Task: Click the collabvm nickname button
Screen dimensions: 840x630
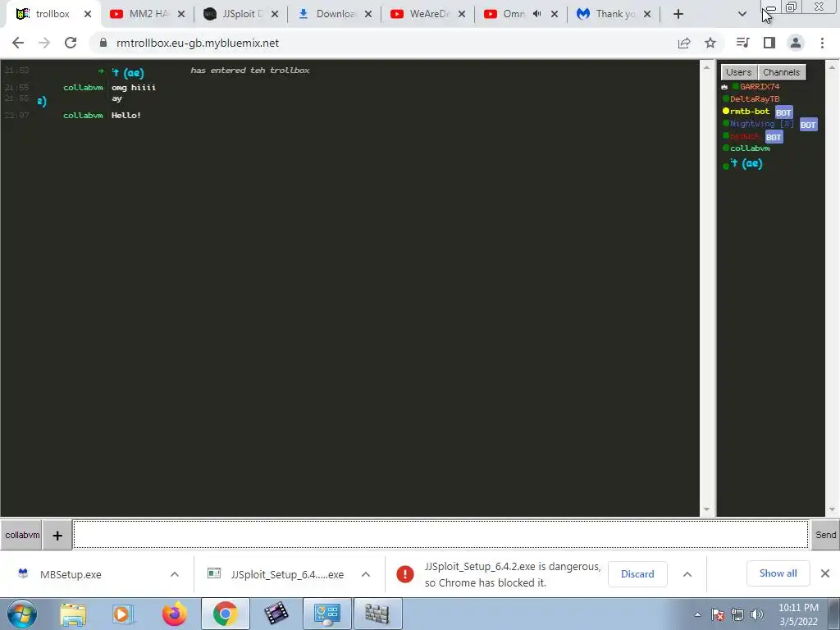Action: pyautogui.click(x=22, y=535)
